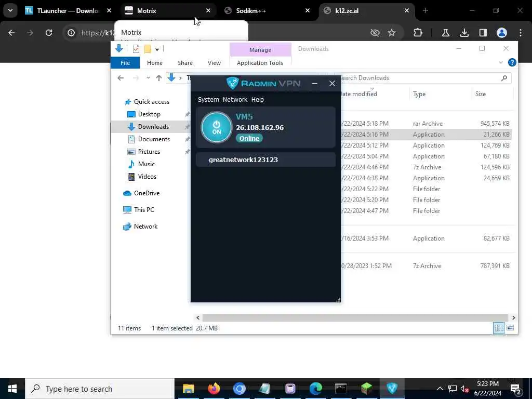Select Network in Explorer navigation pane
Viewport: 532px width, 399px height.
[x=140, y=227]
